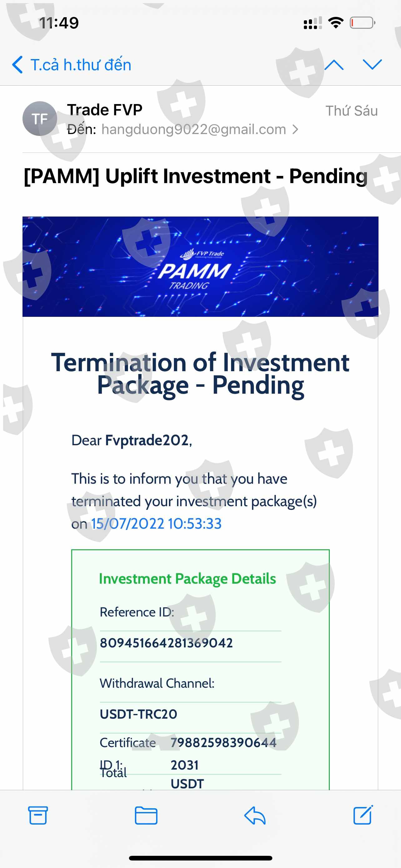Tap the PAMM Trading banner image

(200, 267)
